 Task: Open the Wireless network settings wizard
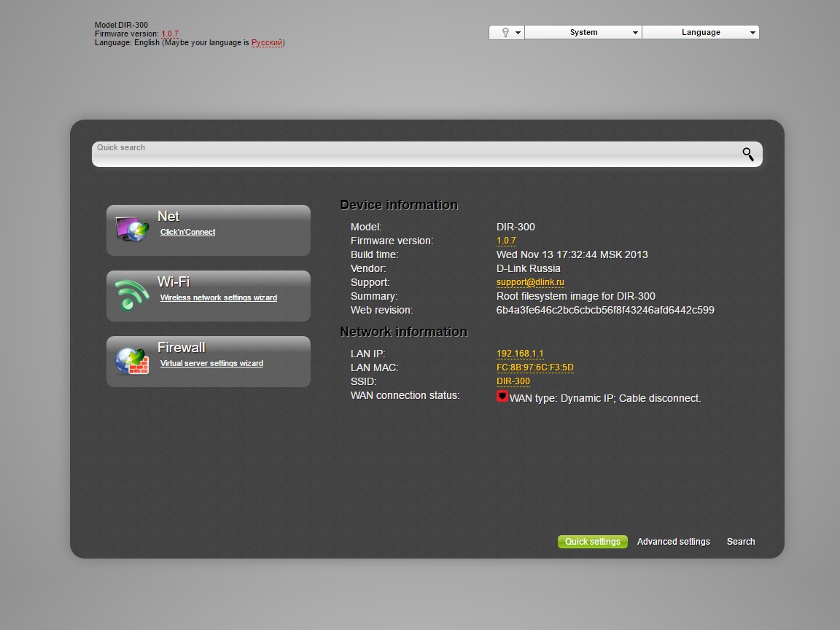pos(219,297)
